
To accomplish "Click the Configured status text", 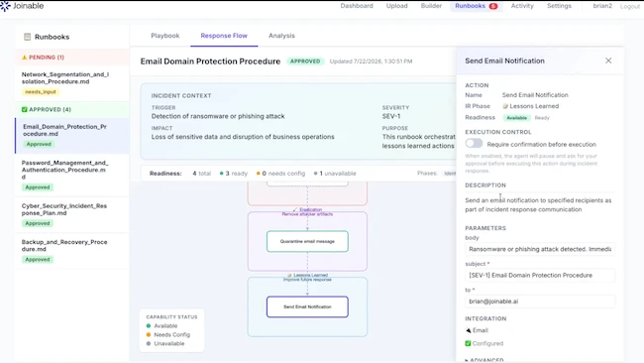I will coord(487,343).
